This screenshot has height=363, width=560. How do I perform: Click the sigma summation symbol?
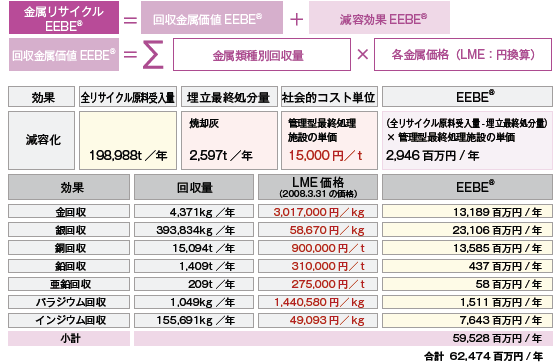coord(153,55)
